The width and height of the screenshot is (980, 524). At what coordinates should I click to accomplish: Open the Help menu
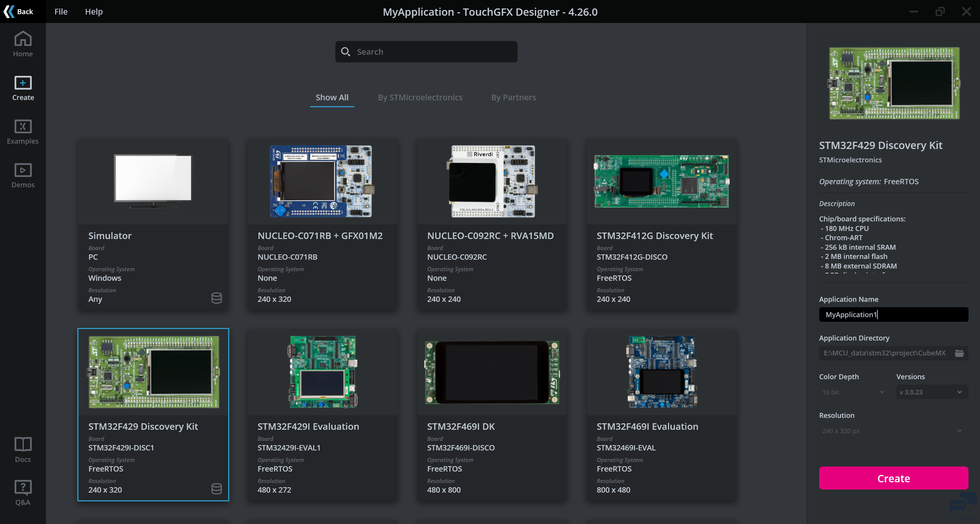click(94, 11)
